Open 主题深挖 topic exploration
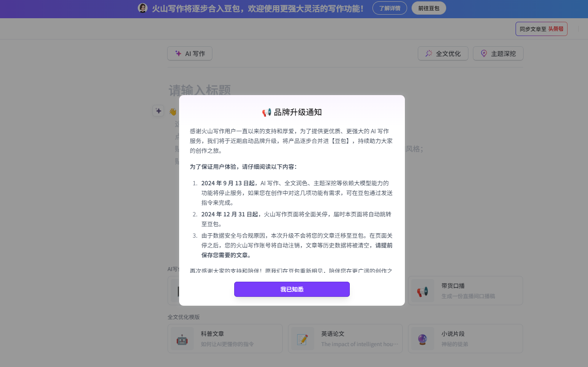 (x=498, y=53)
